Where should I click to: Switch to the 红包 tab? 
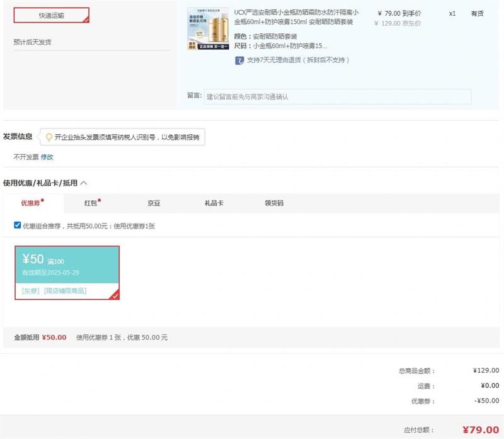point(91,203)
